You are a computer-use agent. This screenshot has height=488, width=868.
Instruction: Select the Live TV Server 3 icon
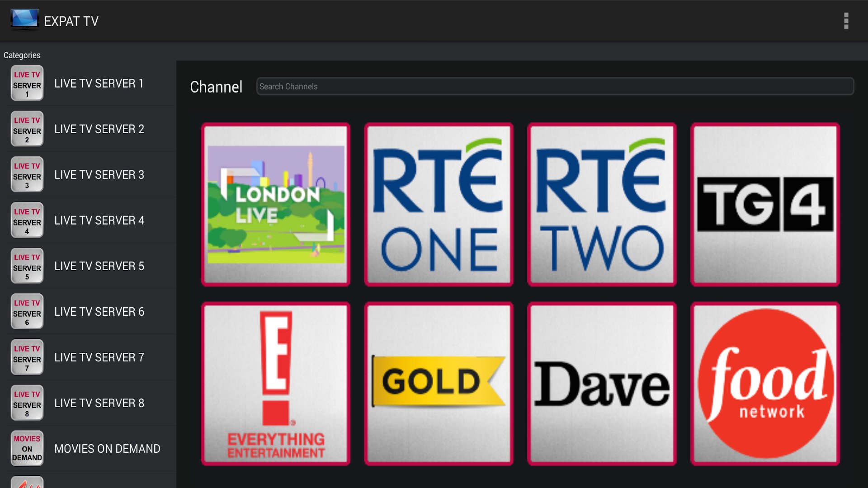click(27, 174)
